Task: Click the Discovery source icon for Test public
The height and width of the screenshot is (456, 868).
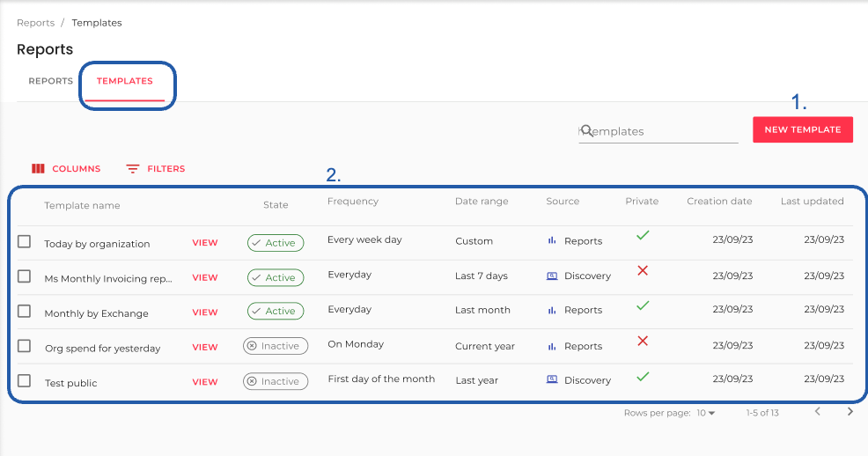Action: 553,379
